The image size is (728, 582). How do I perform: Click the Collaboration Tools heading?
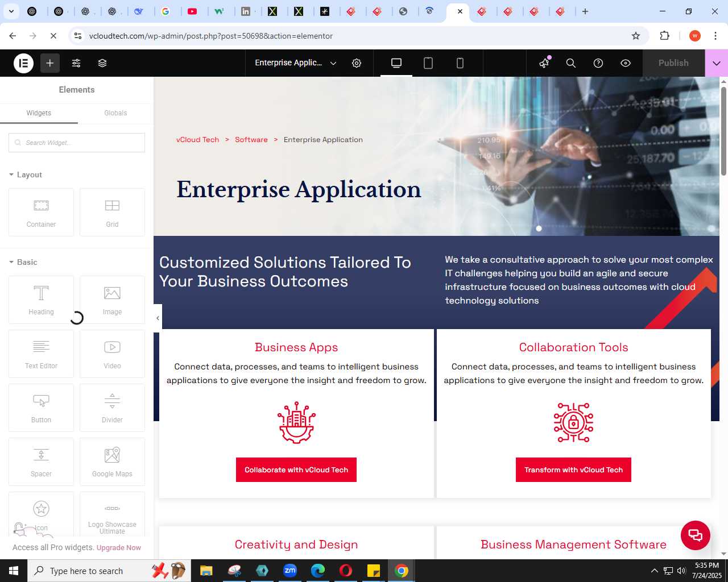[x=573, y=347]
